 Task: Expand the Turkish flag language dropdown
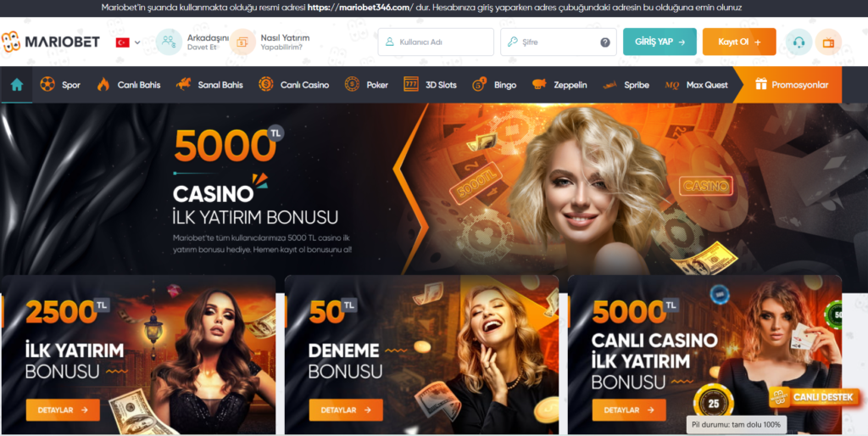click(128, 42)
